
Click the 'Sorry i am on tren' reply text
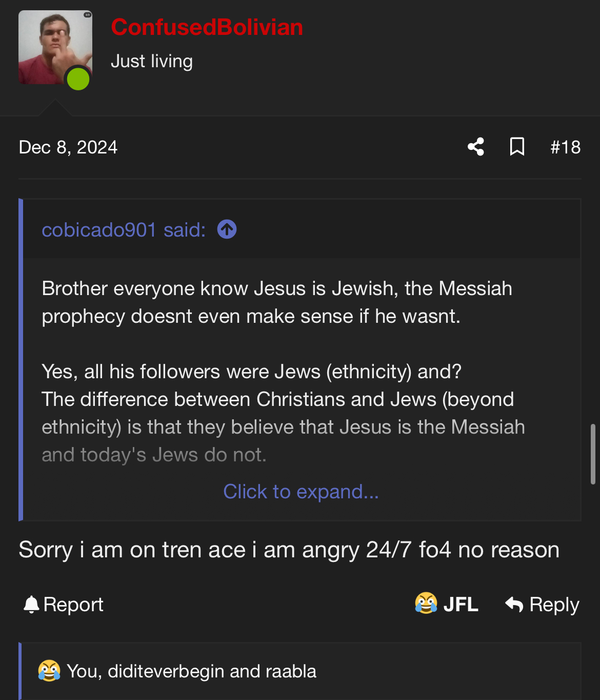point(289,550)
